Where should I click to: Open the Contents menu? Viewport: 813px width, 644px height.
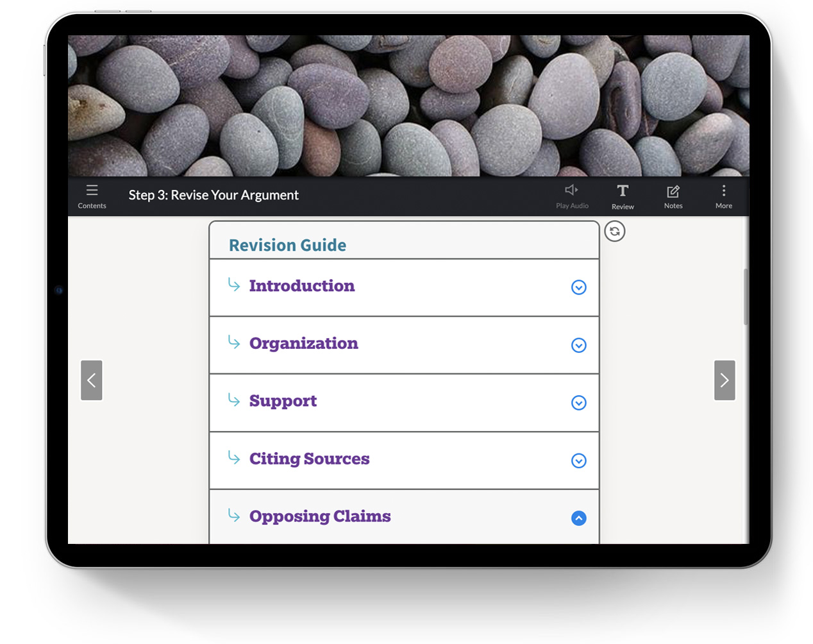tap(92, 196)
